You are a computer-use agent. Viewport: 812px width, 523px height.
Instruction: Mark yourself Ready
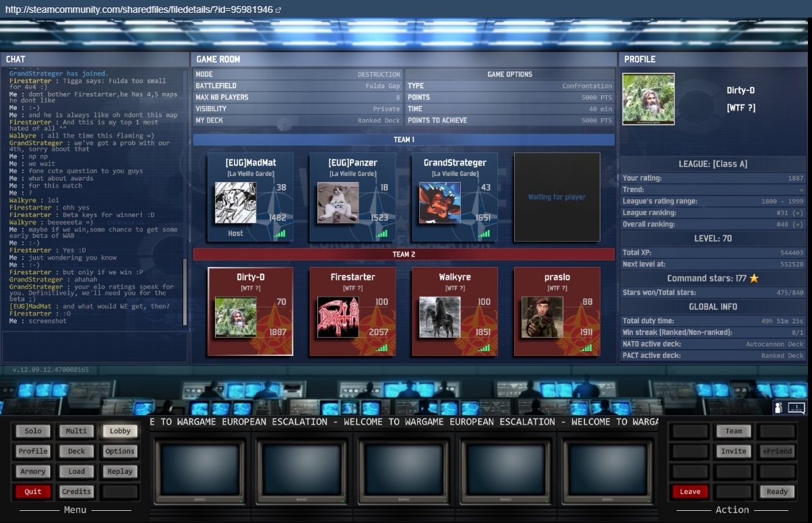(777, 491)
